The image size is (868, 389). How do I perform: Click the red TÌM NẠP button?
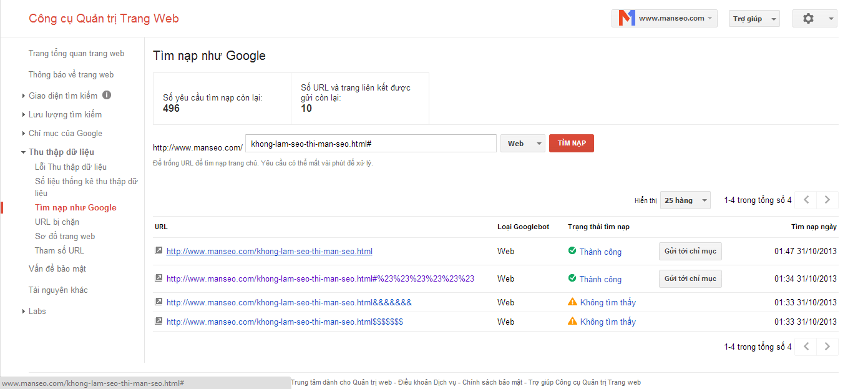click(572, 144)
